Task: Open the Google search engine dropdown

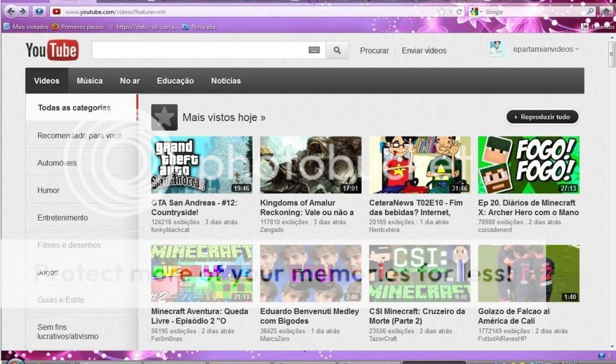Action: [476, 11]
